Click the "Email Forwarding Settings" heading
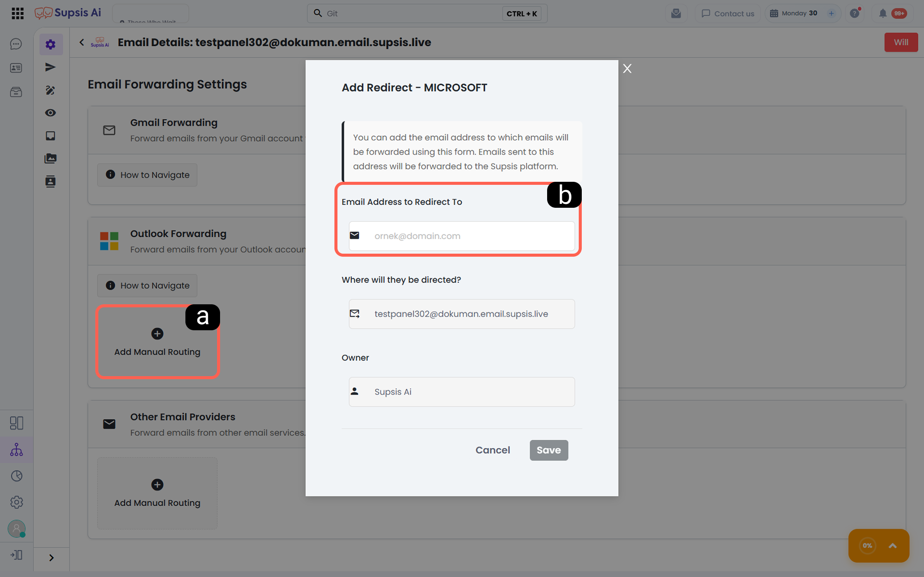Viewport: 924px width, 577px height. pos(167,84)
